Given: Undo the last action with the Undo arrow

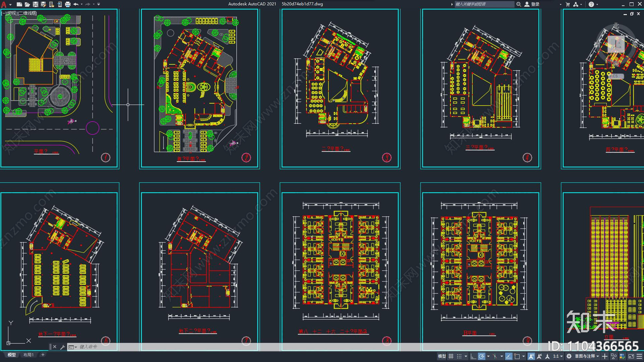Looking at the screenshot, I should click(x=76, y=4).
